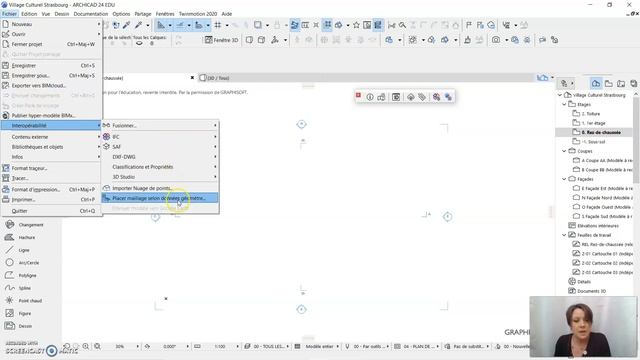The image size is (640, 360).
Task: Click the red close icon on floating palette
Action: (358, 95)
